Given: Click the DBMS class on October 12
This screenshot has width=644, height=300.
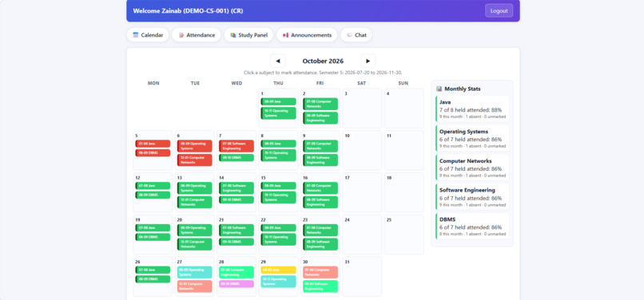Looking at the screenshot, I should 153,195.
